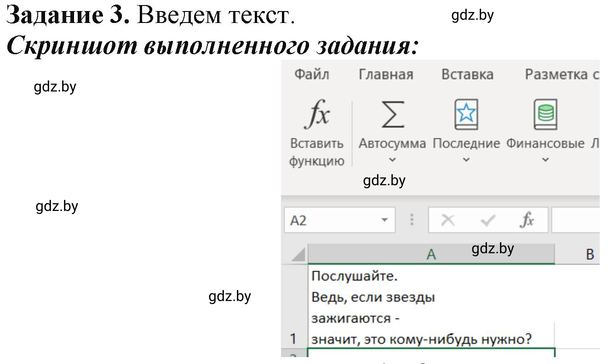Click the Последние label

coord(466,144)
